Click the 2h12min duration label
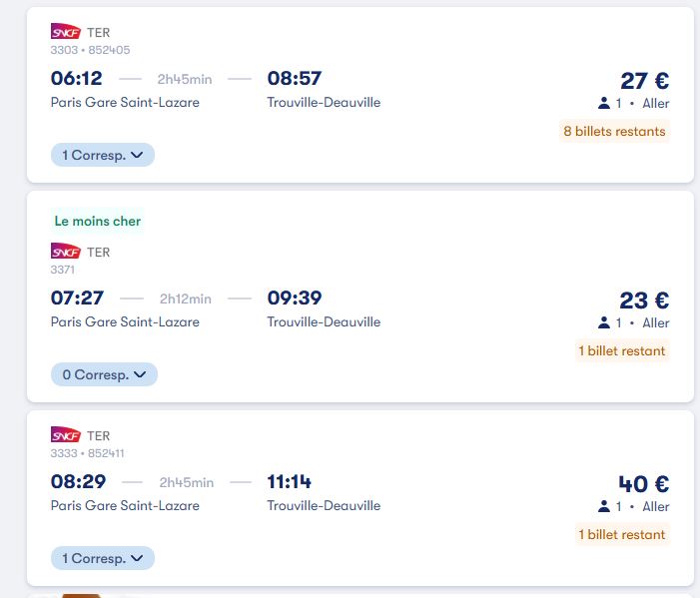This screenshot has width=700, height=598. (186, 299)
